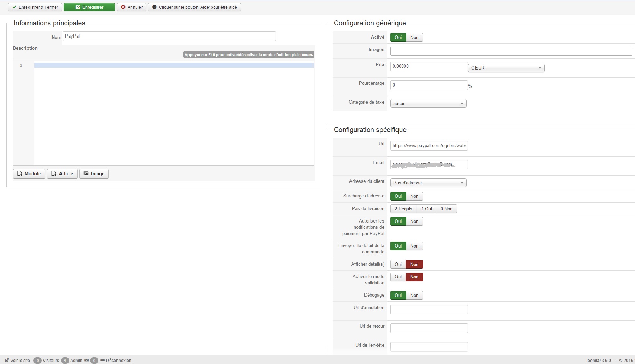
Task: Select '0 Non' for Pas de livraison
Action: pos(447,209)
